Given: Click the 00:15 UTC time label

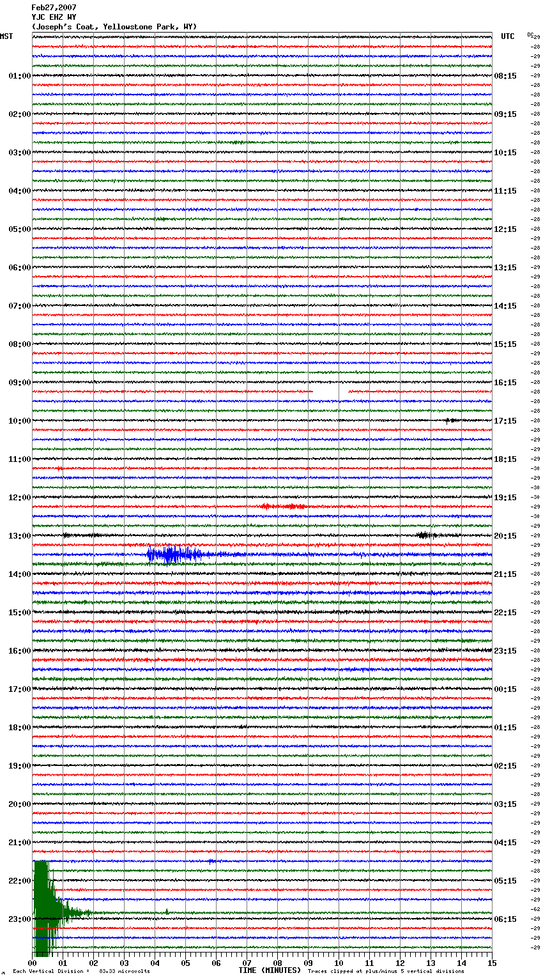Looking at the screenshot, I should tap(505, 689).
